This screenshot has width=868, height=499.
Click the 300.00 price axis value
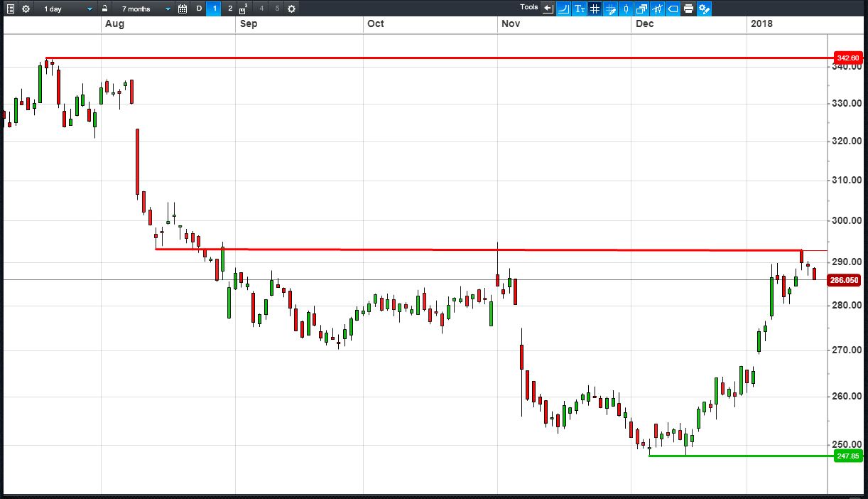[x=847, y=221]
